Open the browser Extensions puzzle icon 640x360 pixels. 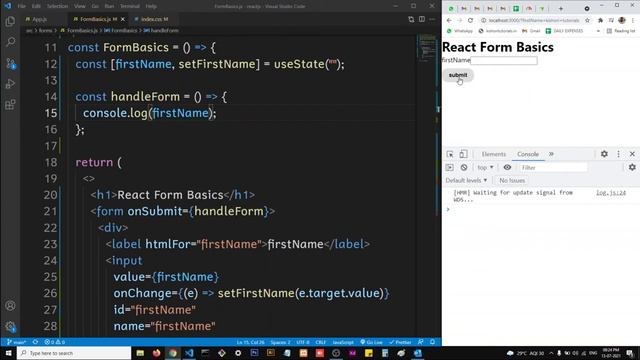600,20
